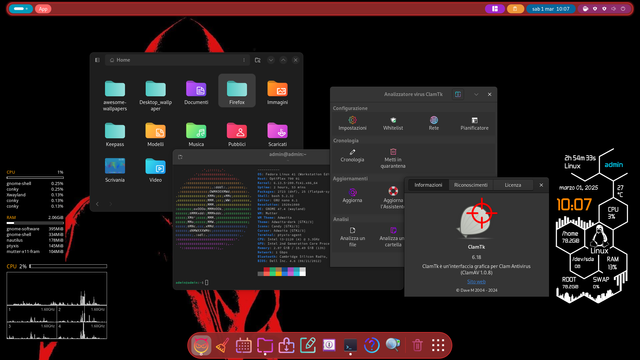Open the system status menu in top bar
This screenshot has width=640, height=360.
pos(604,9)
